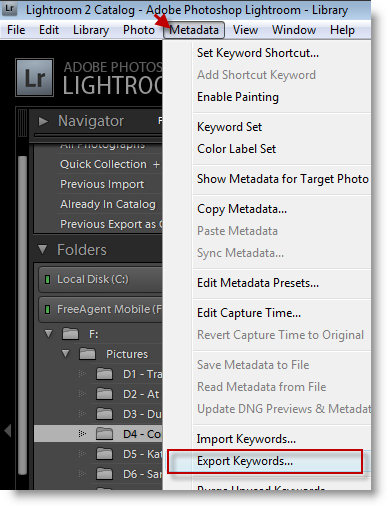Click the D1 folder icon
Screen dimensions: 387x506
104,374
